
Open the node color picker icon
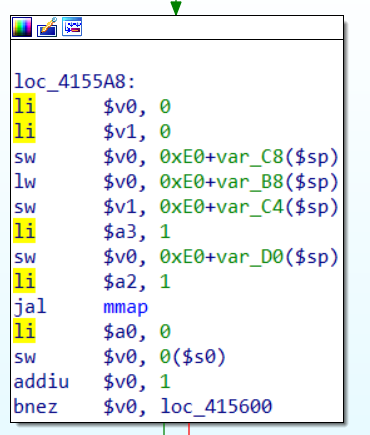click(x=22, y=27)
